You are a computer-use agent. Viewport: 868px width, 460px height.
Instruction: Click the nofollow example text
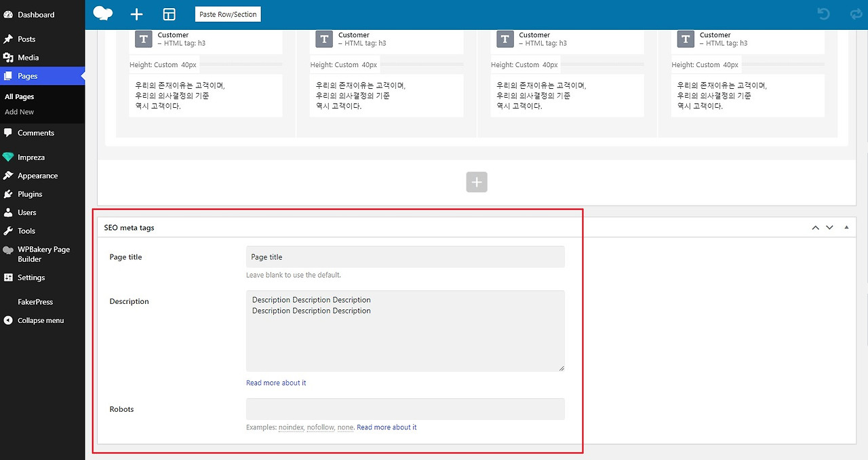coord(321,427)
